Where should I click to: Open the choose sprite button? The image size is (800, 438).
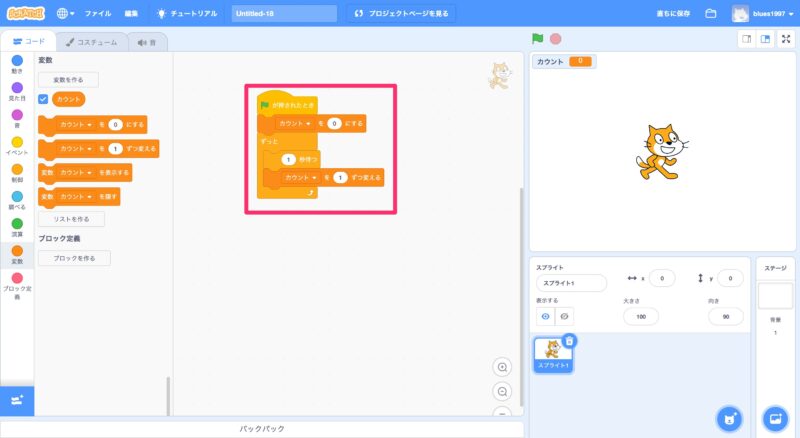[731, 418]
